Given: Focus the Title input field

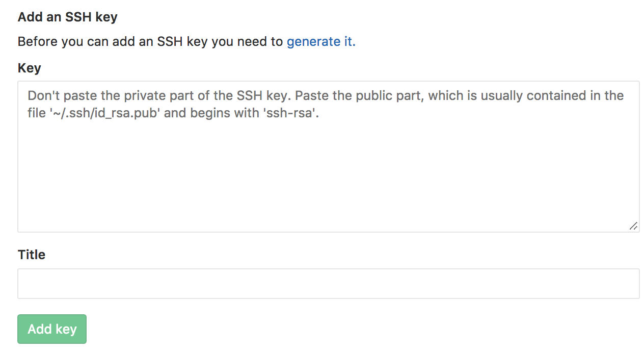Looking at the screenshot, I should (328, 284).
